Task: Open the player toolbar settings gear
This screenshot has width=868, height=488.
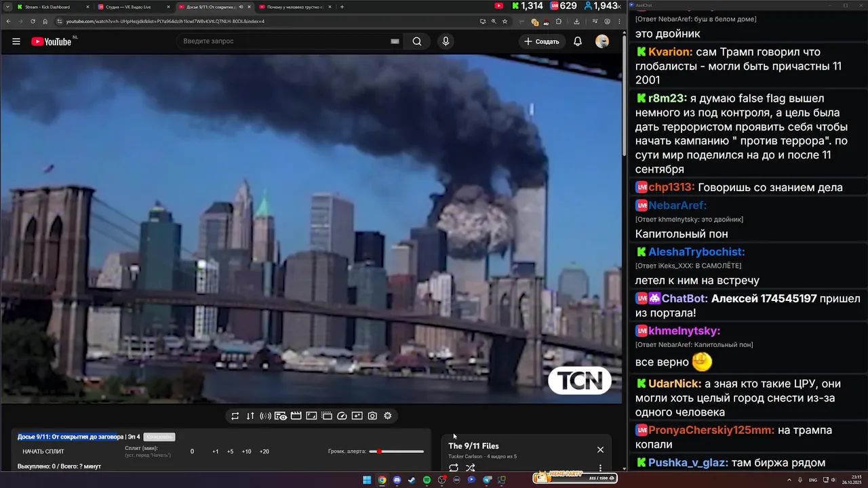Action: click(388, 416)
